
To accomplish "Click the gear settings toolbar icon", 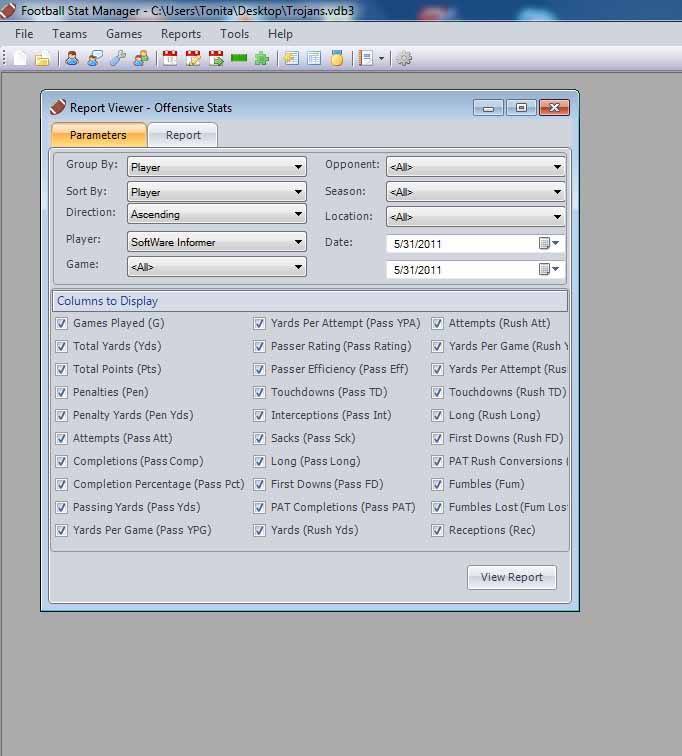I will click(404, 58).
